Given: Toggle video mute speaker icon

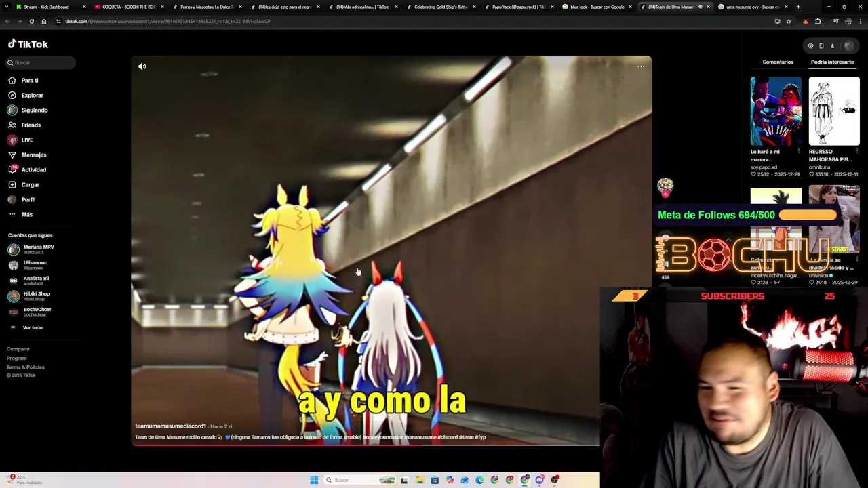Looking at the screenshot, I should coord(142,66).
